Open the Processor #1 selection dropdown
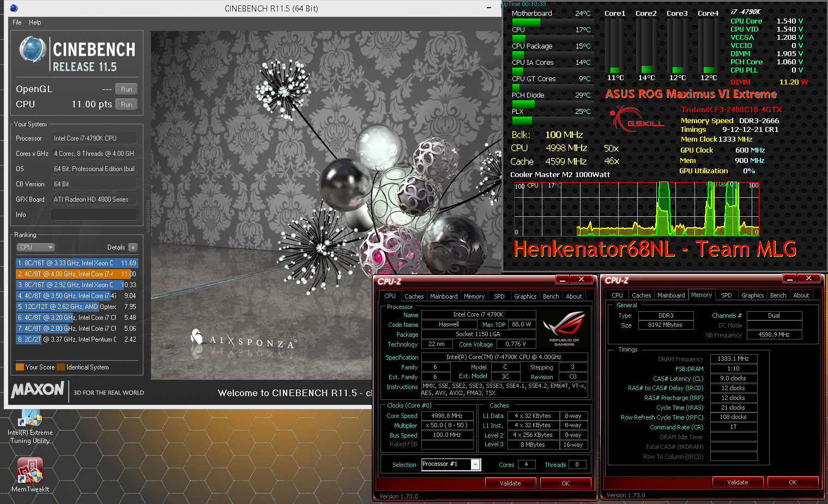Screen dimensions: 828x504 [451, 464]
